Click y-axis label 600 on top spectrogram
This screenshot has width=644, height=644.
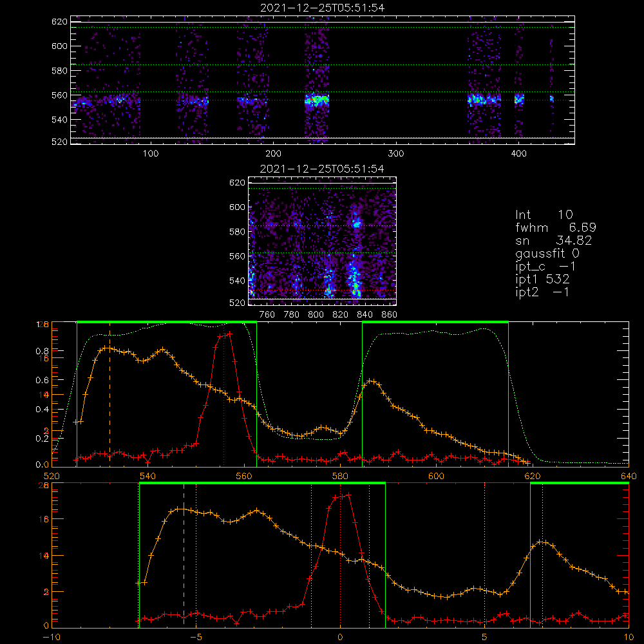click(x=59, y=46)
